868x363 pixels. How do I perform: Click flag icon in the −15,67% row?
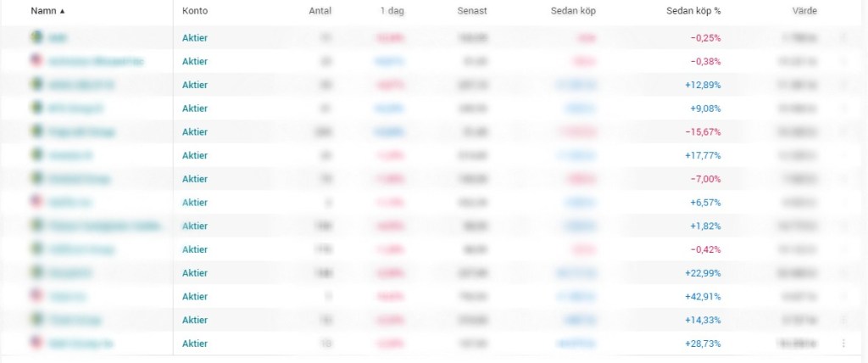pyautogui.click(x=36, y=131)
